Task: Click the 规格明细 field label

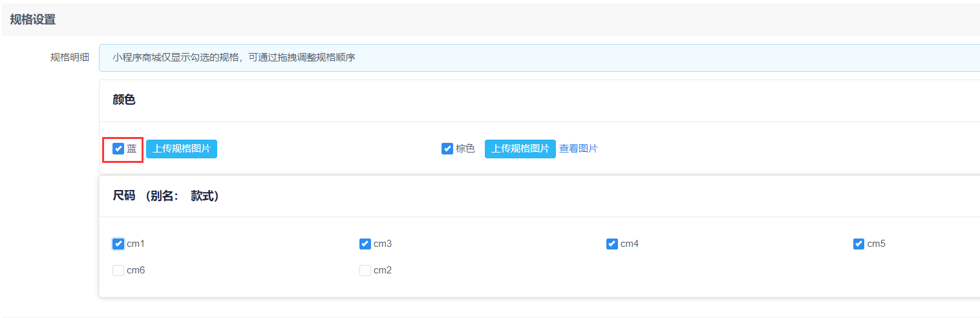Action: pos(70,58)
